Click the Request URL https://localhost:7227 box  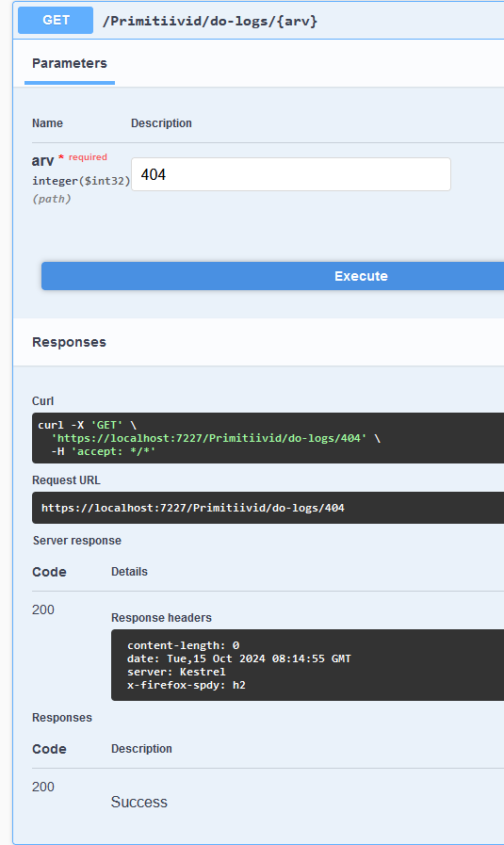coord(268,508)
